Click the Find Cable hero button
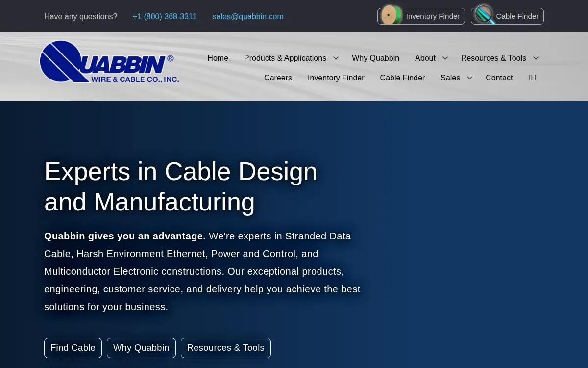The height and width of the screenshot is (368, 588). pos(73,348)
